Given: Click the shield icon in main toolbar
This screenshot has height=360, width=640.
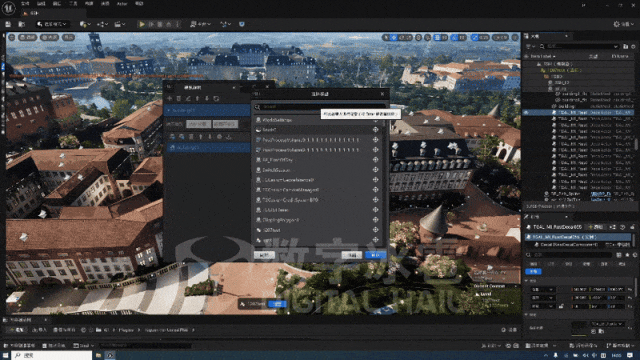Looking at the screenshot, I should tap(242, 24).
